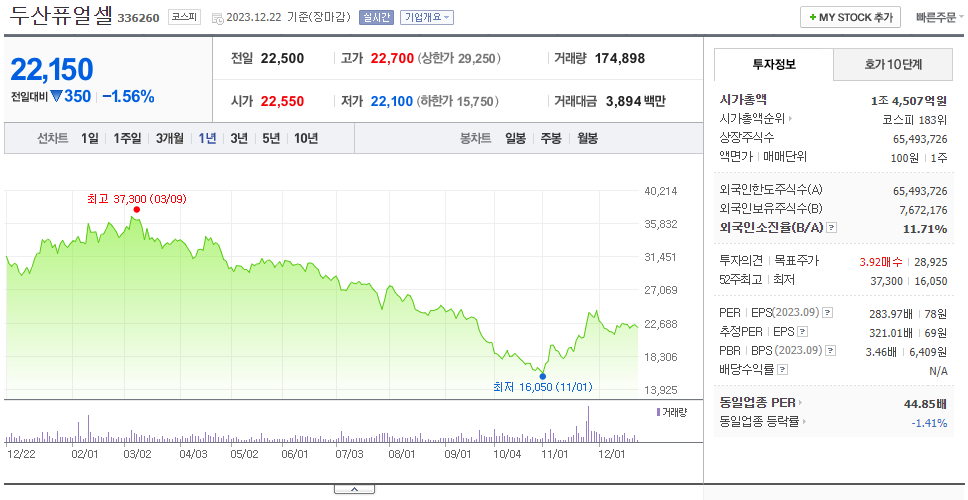Click the 전일 22,500 value
This screenshot has height=500, width=968.
coord(282,59)
